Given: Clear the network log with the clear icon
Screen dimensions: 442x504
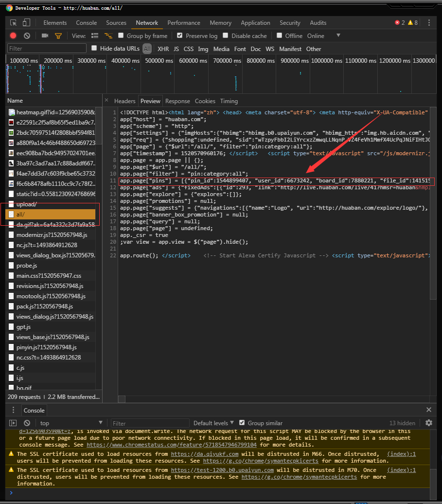Looking at the screenshot, I should [27, 36].
